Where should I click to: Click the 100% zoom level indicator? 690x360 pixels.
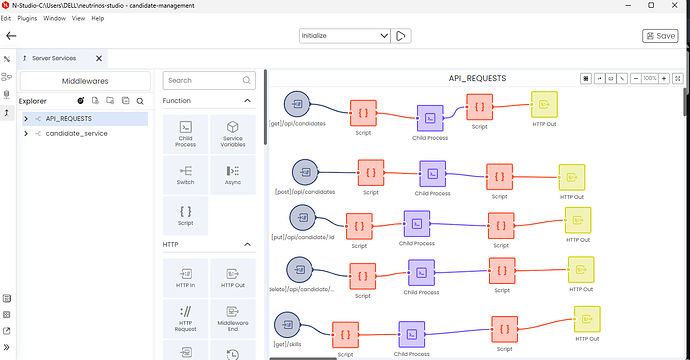tap(650, 78)
